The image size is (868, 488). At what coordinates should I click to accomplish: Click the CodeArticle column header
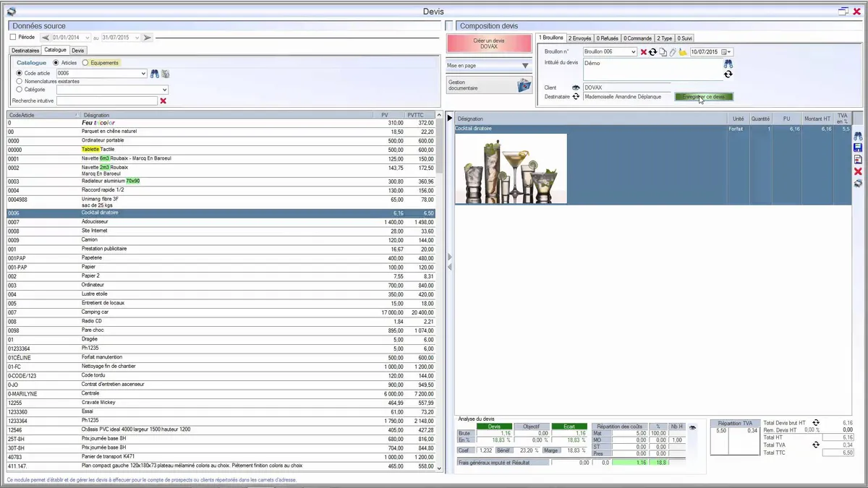pos(43,115)
